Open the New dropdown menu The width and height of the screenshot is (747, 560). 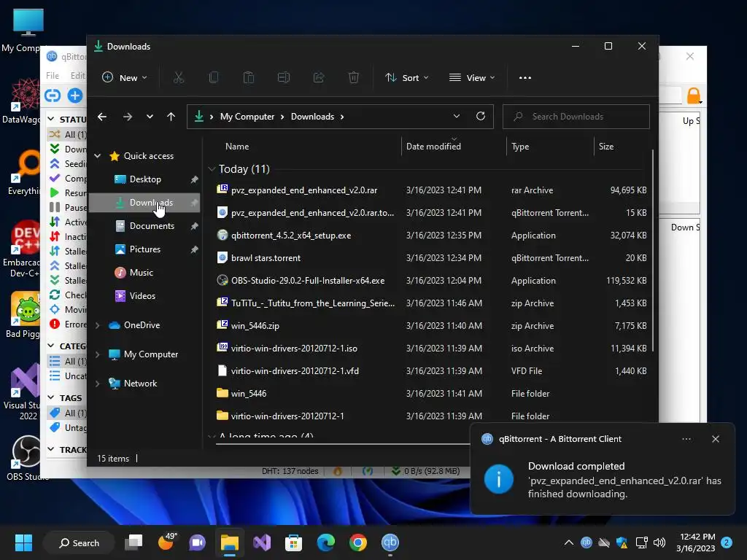pyautogui.click(x=125, y=77)
